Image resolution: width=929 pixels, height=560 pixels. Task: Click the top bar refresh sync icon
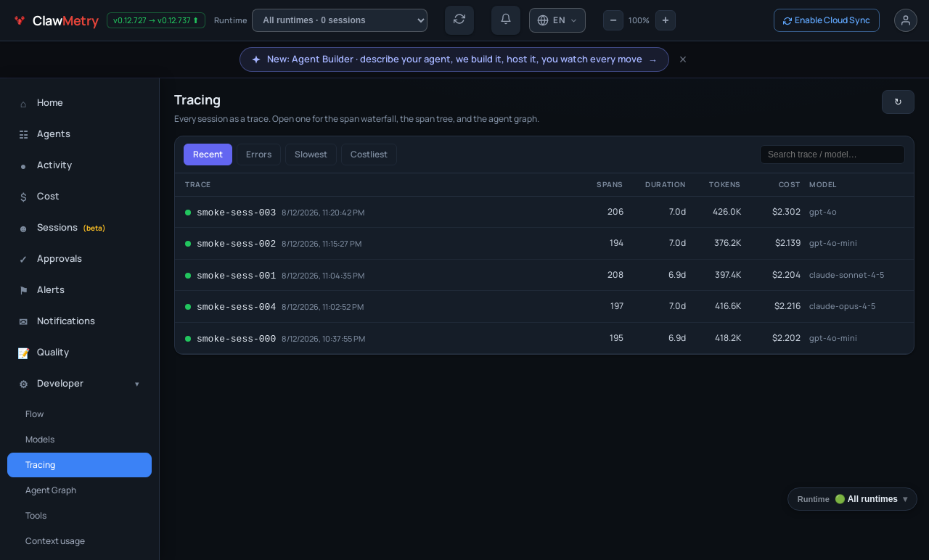[459, 20]
